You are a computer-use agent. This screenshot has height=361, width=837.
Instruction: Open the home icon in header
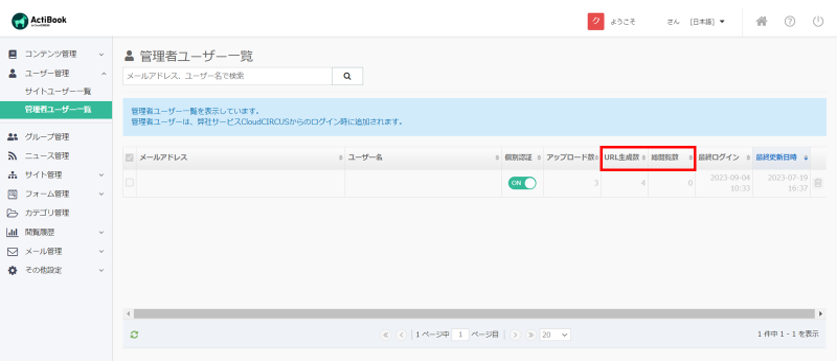tap(762, 21)
